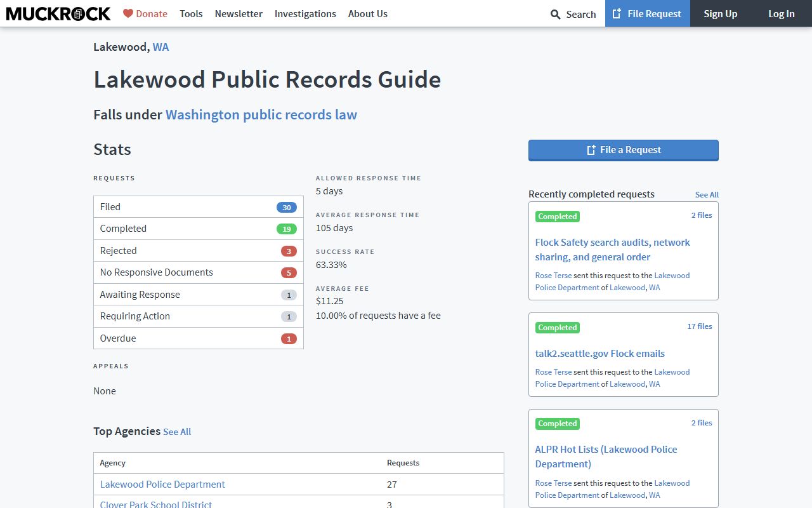Click the blue File a Request button
This screenshot has width=812, height=508.
[623, 150]
